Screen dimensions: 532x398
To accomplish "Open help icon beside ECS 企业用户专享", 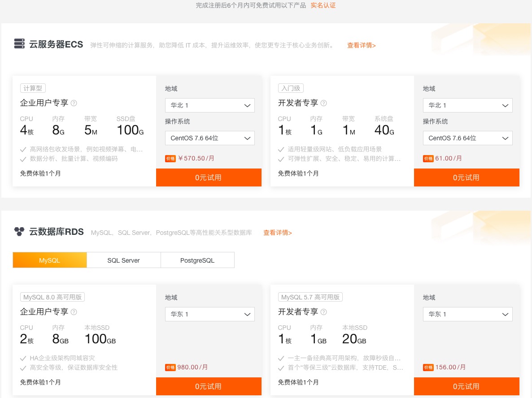I will (x=74, y=103).
